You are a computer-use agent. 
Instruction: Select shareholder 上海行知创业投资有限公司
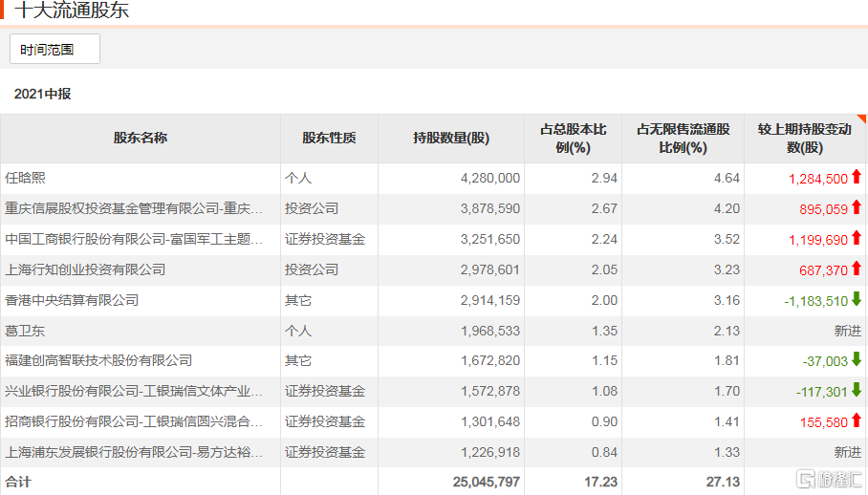(85, 269)
